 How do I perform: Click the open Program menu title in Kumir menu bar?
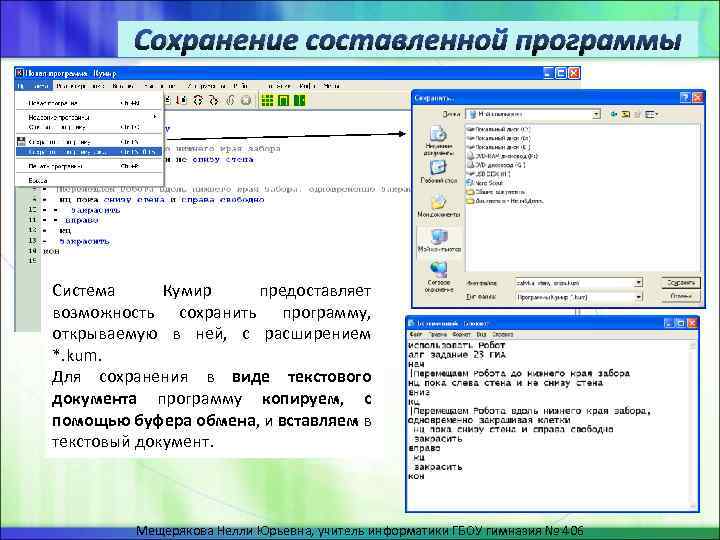click(x=34, y=86)
